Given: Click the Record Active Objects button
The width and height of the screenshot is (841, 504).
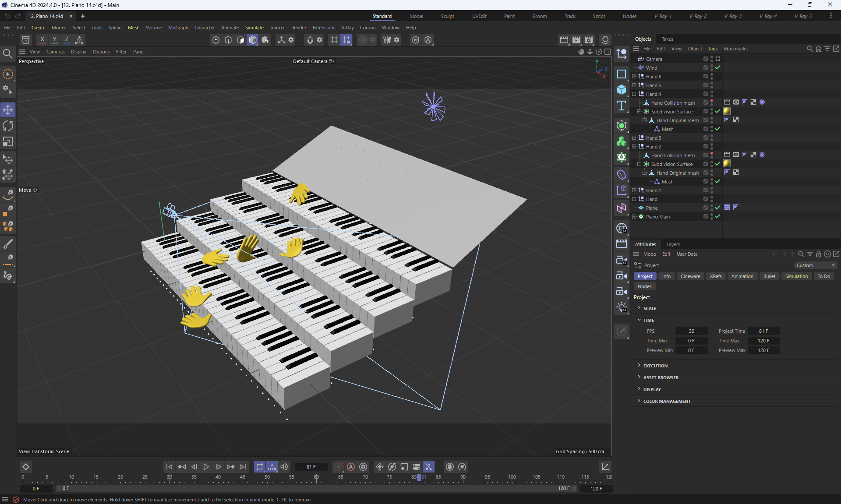Looking at the screenshot, I should 338,467.
